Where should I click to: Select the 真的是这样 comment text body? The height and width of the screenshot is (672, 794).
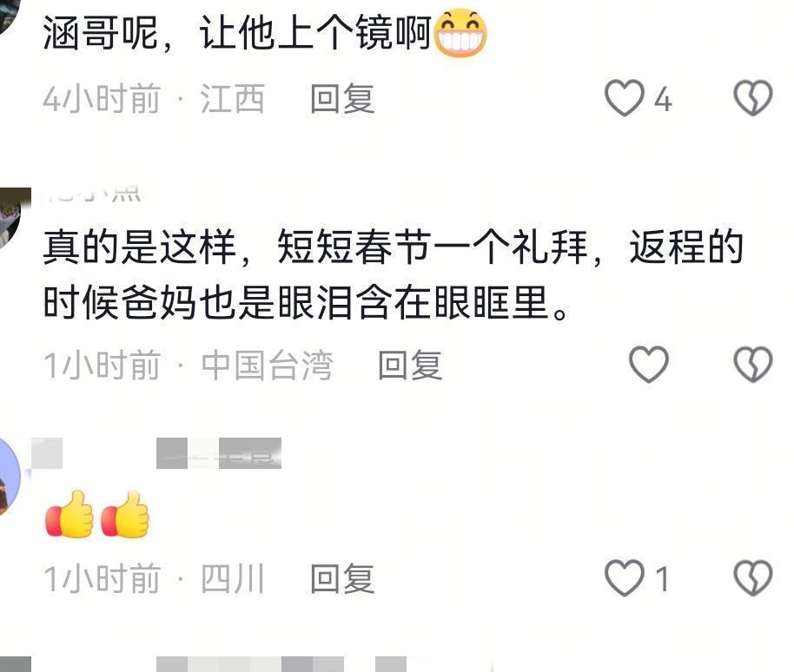coord(393,274)
